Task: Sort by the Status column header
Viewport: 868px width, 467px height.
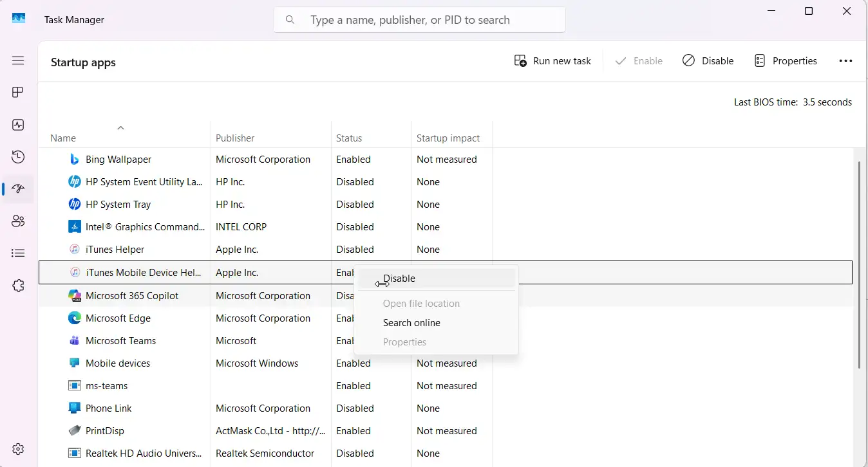Action: tap(349, 138)
